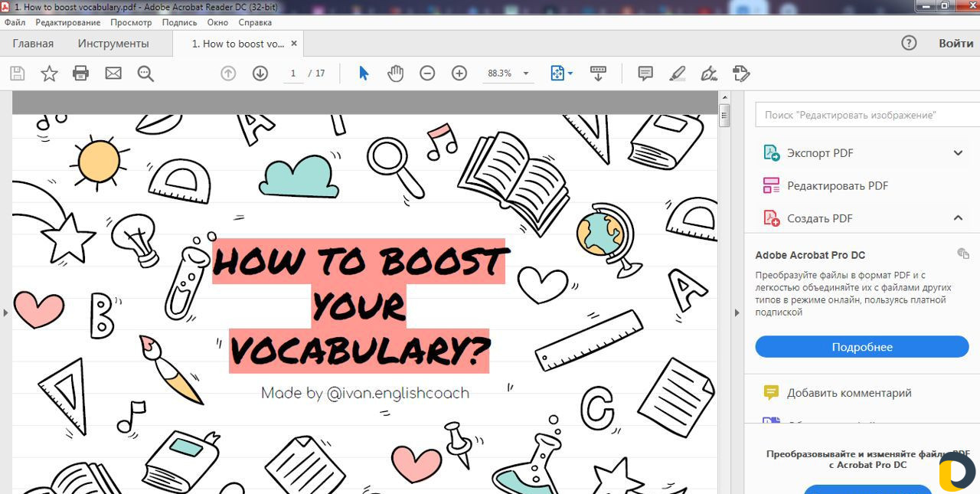The height and width of the screenshot is (494, 980).
Task: Open the search magnifier tool
Action: 145,74
